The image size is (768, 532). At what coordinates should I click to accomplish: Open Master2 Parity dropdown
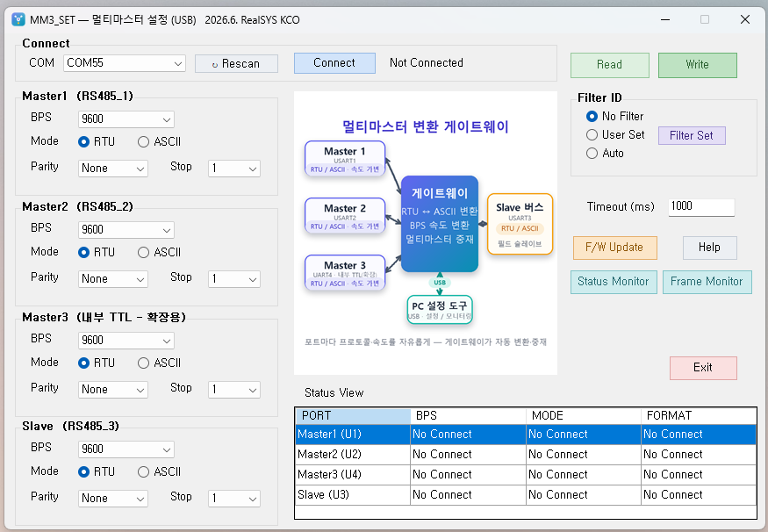click(112, 279)
